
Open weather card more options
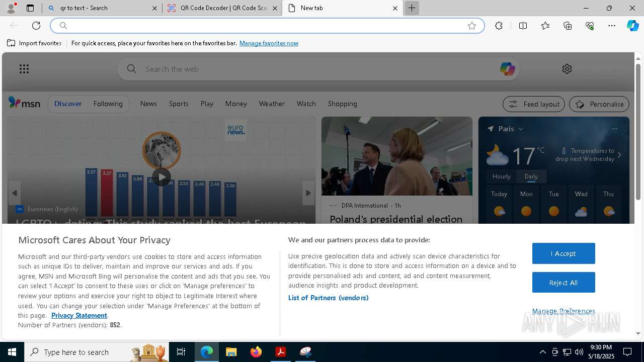614,129
